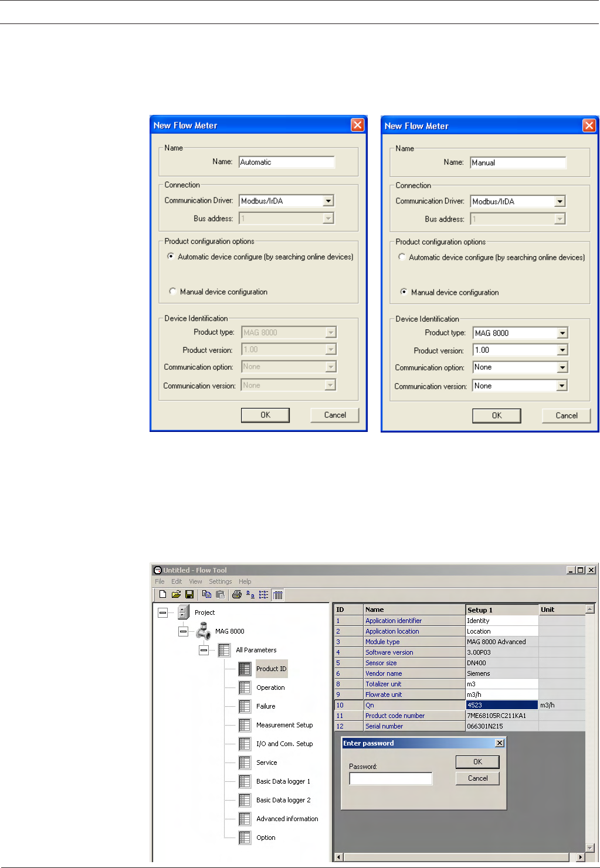Click the Save floppy disk icon
This screenshot has height=868, width=600.
189,594
